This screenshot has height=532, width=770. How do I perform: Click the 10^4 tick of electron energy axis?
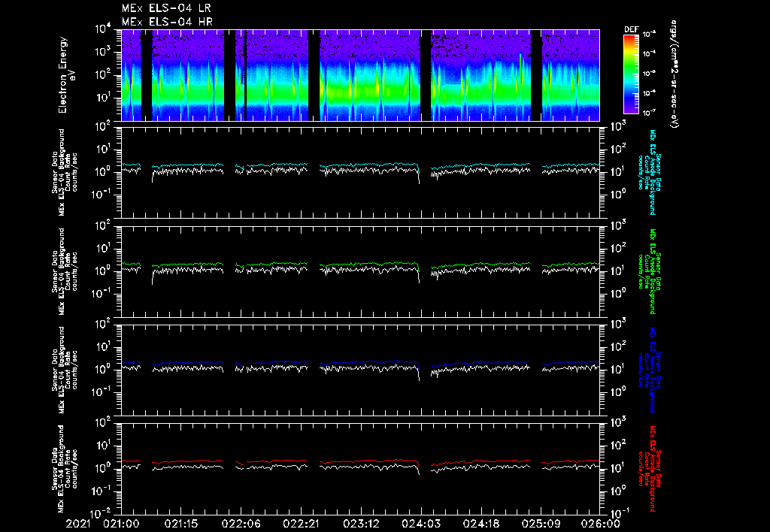pyautogui.click(x=103, y=30)
